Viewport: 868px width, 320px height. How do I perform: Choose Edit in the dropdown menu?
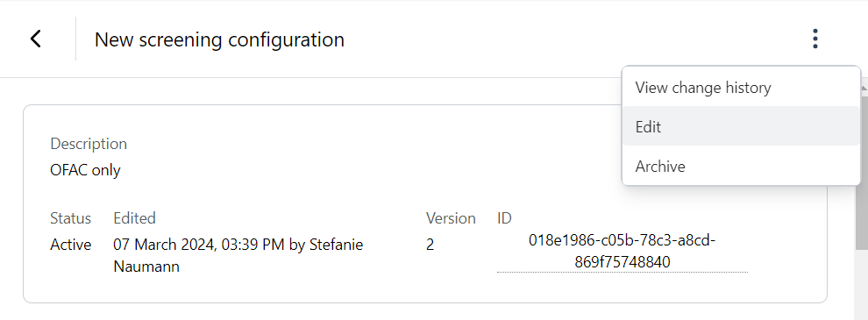[x=741, y=127]
